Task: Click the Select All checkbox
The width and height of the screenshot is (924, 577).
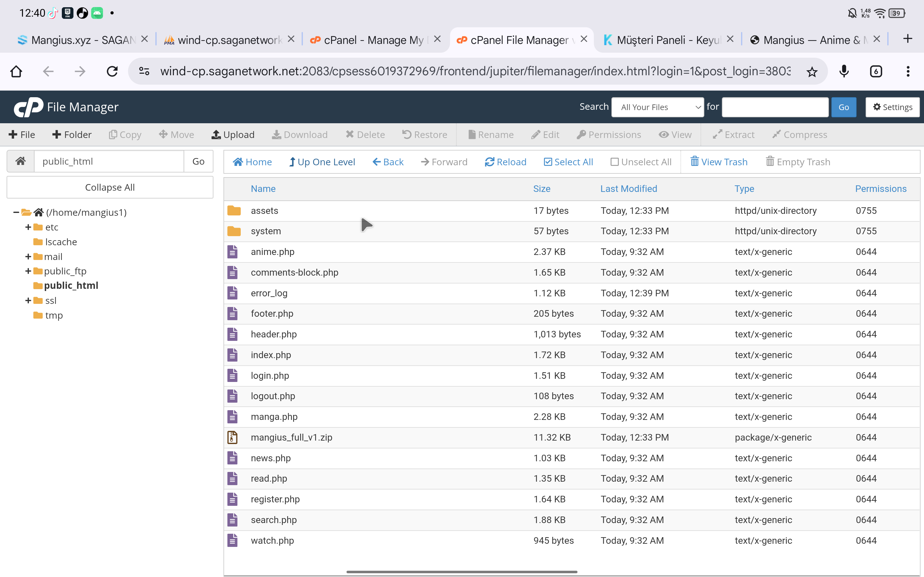Action: pos(548,162)
